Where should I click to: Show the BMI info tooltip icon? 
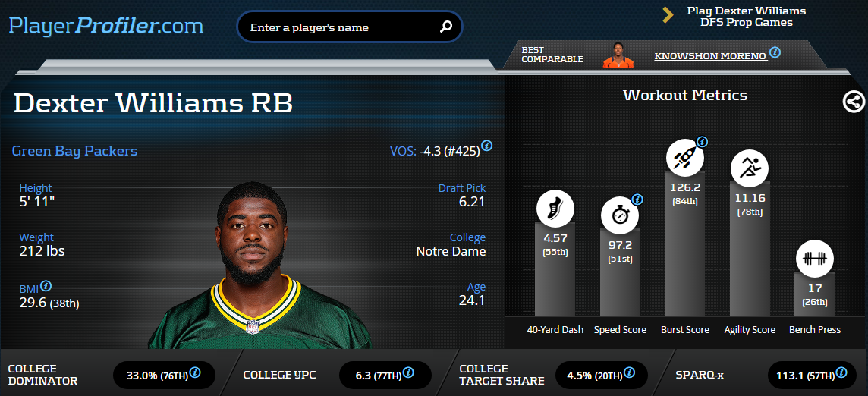(46, 286)
